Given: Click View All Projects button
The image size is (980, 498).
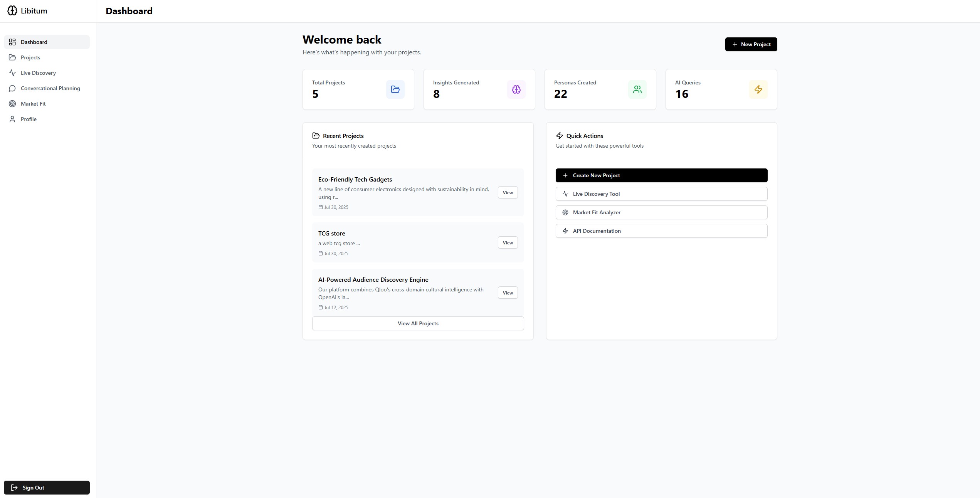Looking at the screenshot, I should (418, 323).
